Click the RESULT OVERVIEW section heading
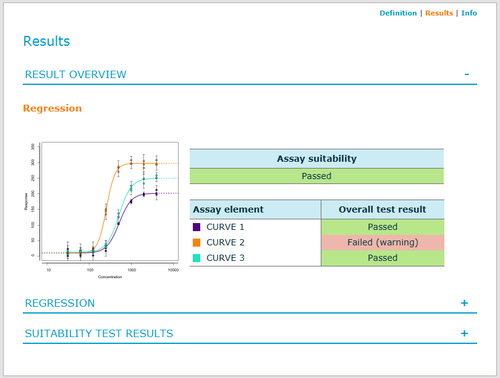500x378 pixels. click(76, 74)
